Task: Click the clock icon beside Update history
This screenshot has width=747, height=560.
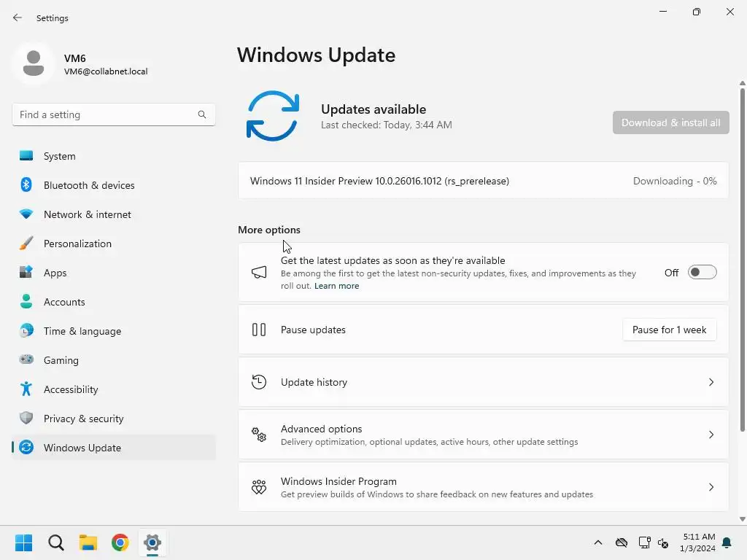Action: click(x=259, y=382)
